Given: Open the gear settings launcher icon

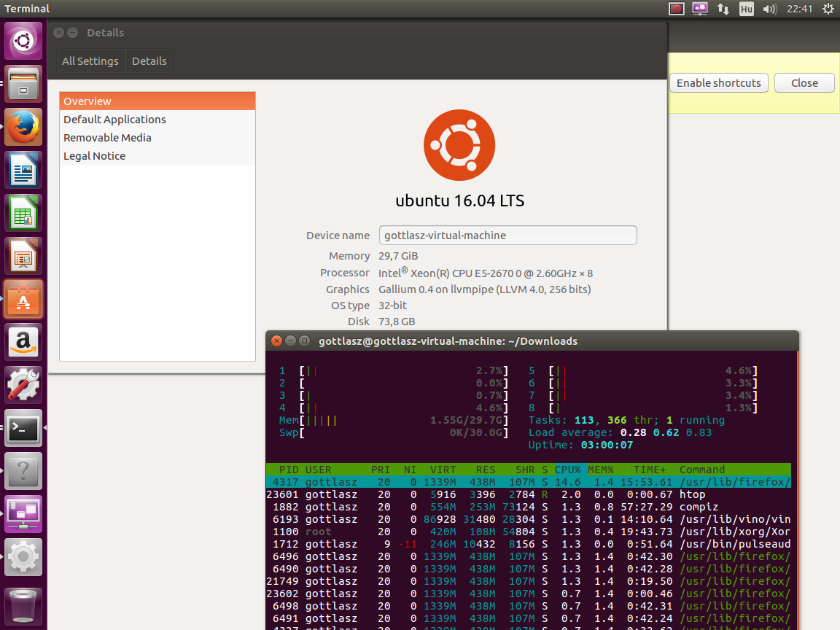Looking at the screenshot, I should [23, 557].
